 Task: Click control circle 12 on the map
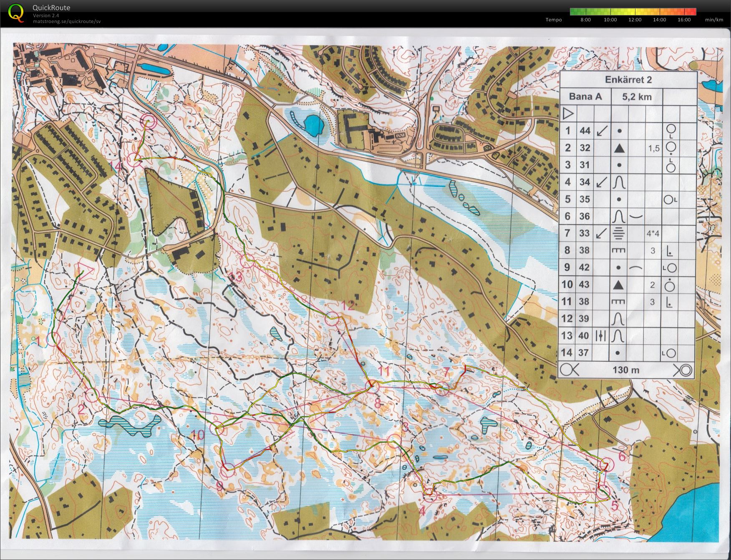point(333,318)
